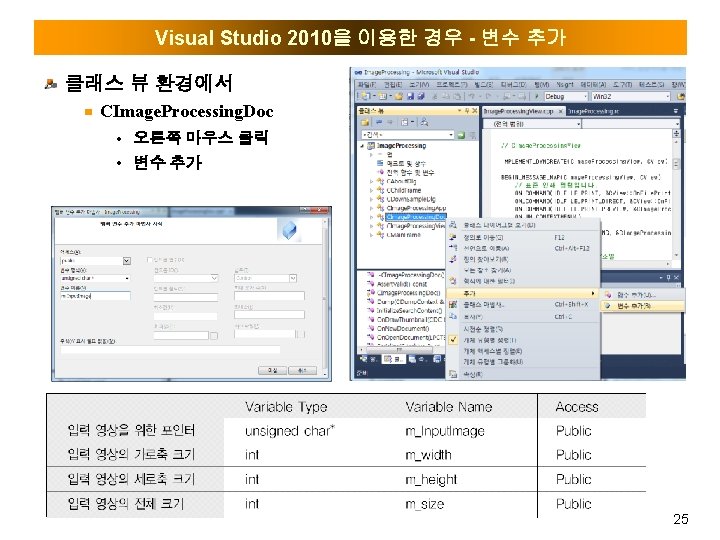Click the New Folder icon in Class View
This screenshot has height=540, width=720.
(x=365, y=122)
